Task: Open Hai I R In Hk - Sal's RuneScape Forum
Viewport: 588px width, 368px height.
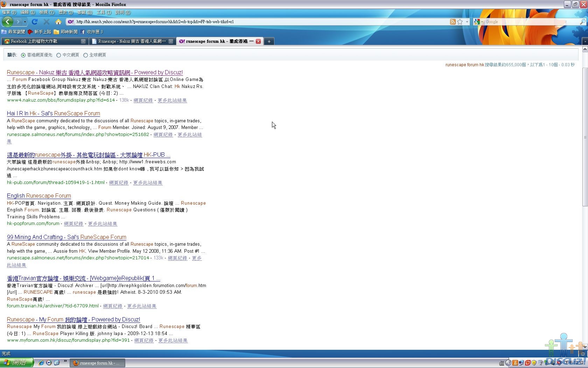Action: coord(54,114)
